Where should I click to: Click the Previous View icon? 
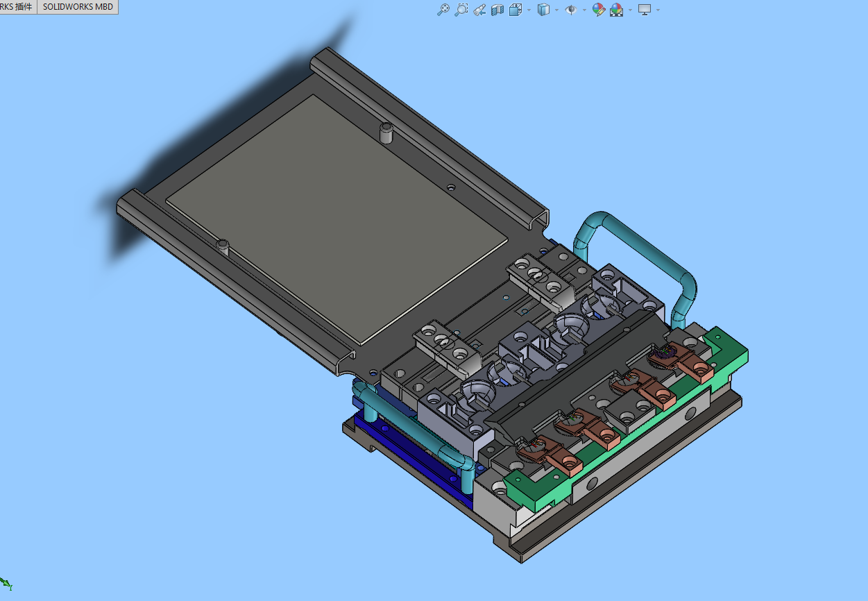tap(479, 10)
